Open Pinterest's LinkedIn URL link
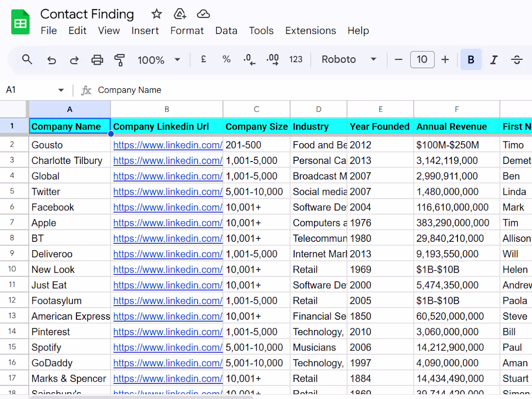This screenshot has width=532, height=399. coord(168,332)
